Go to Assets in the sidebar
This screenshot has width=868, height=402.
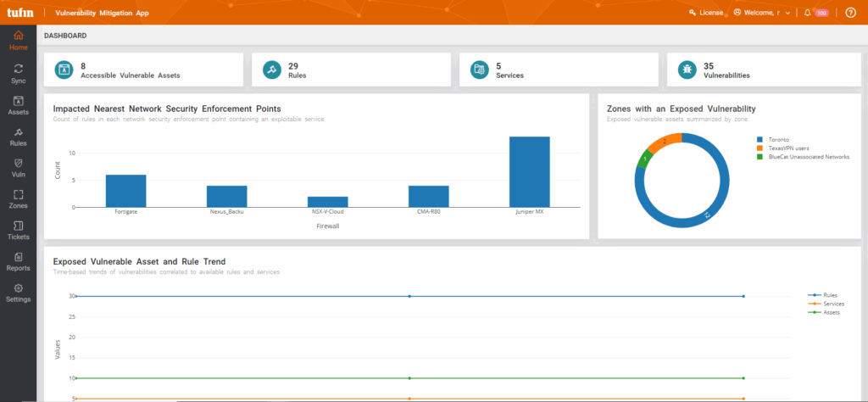tap(18, 105)
